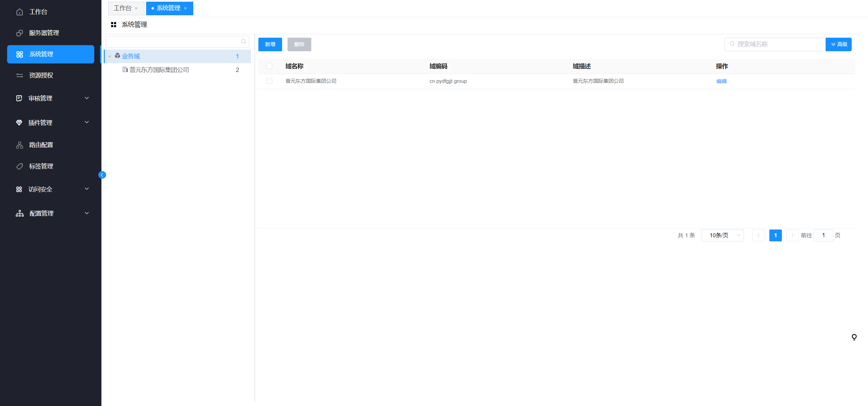This screenshot has height=406, width=868.
Task: Click the four-square icon beside 系统管理 heading
Action: click(x=114, y=24)
